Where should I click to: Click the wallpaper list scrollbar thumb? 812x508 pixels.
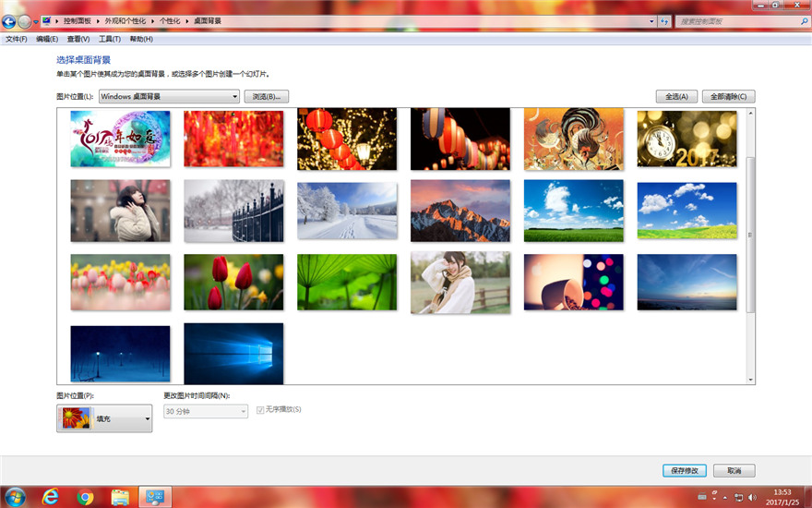coord(750,235)
